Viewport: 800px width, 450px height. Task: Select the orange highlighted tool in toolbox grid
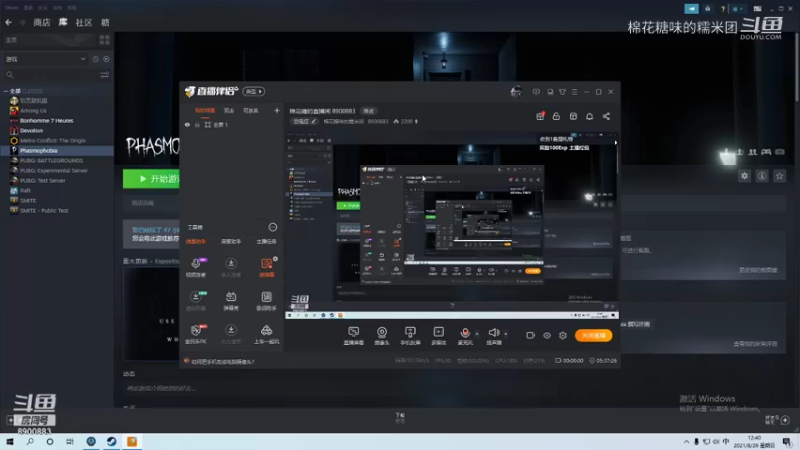click(x=266, y=267)
